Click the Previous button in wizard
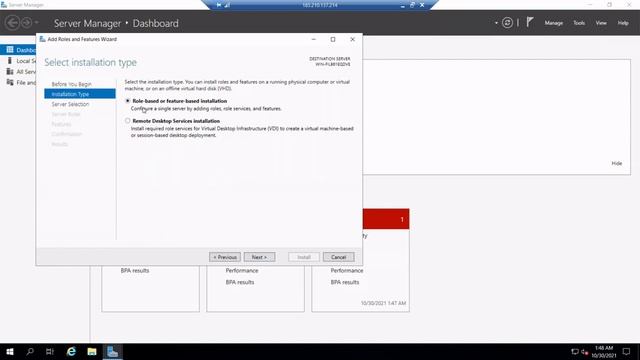The image size is (640, 360). point(225,257)
